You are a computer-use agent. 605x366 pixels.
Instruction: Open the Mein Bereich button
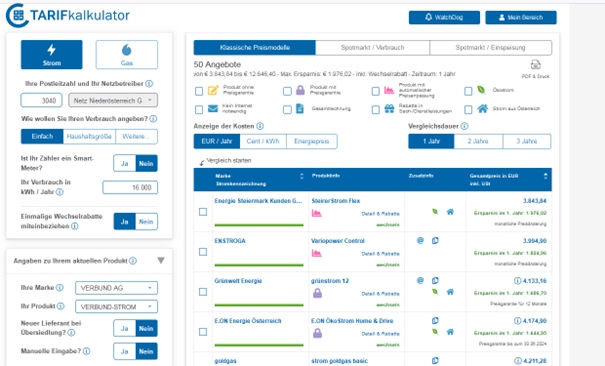[521, 17]
